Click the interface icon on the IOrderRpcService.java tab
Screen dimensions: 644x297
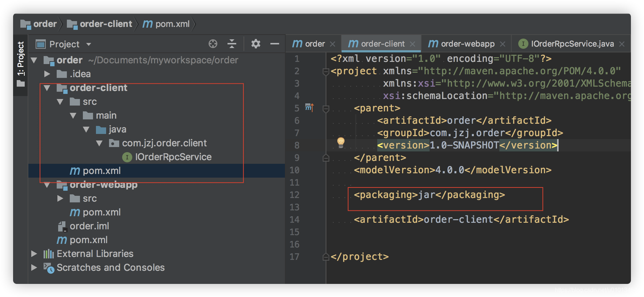point(523,44)
